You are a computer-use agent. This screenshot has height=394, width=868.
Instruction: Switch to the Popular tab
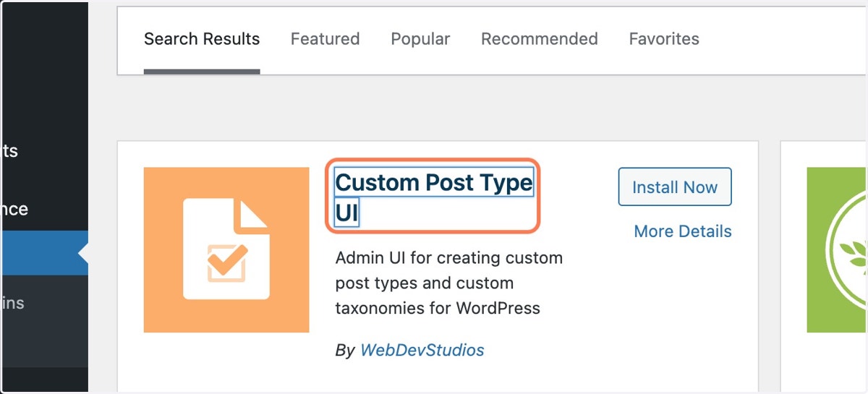[x=420, y=39]
